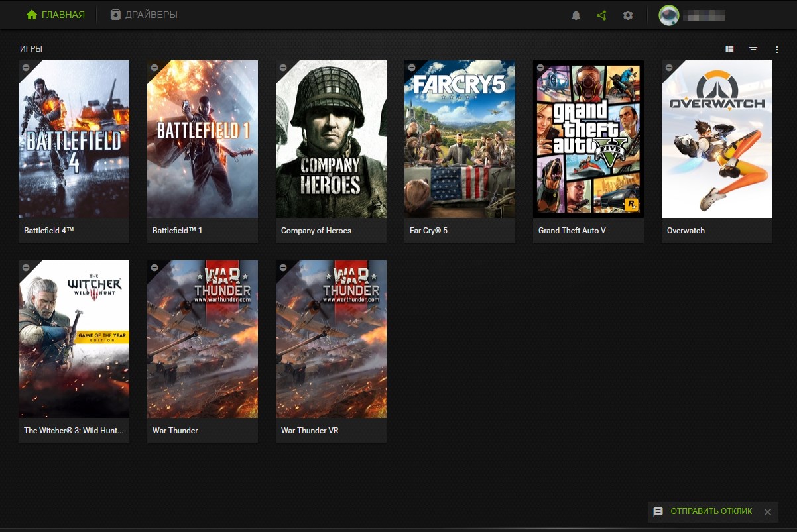Open the Overwatch cover art

pos(717,139)
